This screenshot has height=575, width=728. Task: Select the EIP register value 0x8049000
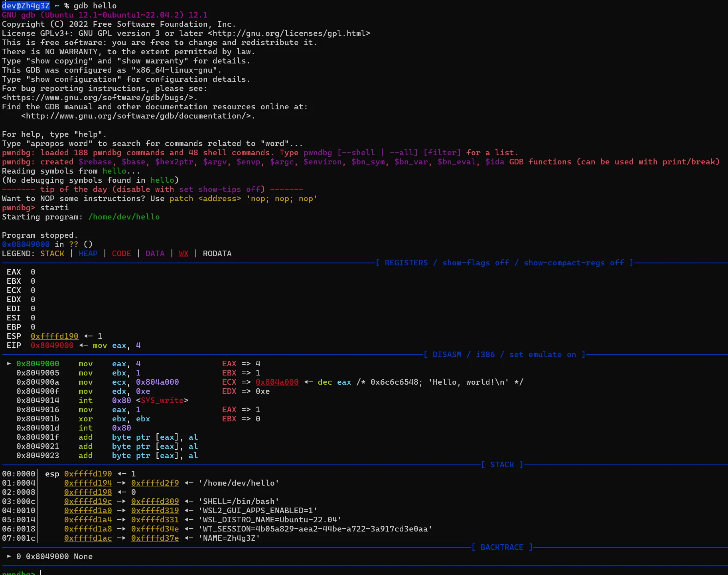52,345
